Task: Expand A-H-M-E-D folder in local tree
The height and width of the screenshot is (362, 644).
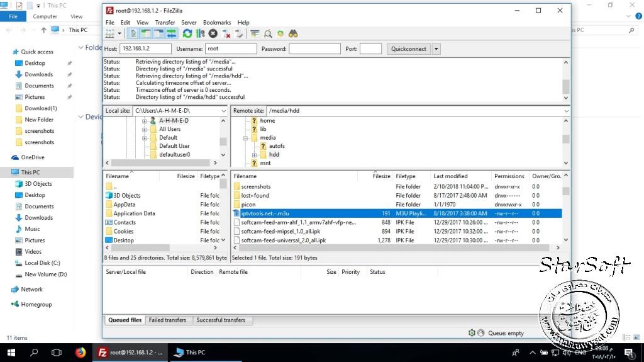Action: coord(144,121)
